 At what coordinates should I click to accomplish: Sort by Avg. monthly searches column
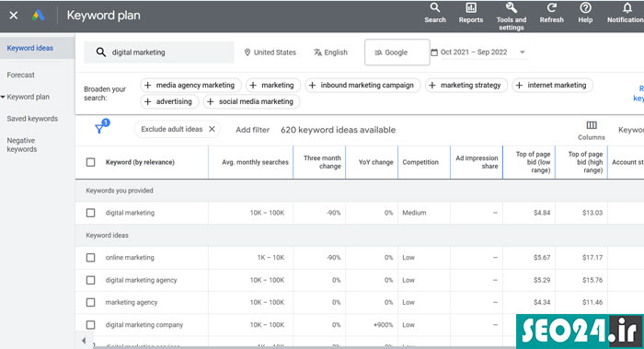[x=255, y=162]
